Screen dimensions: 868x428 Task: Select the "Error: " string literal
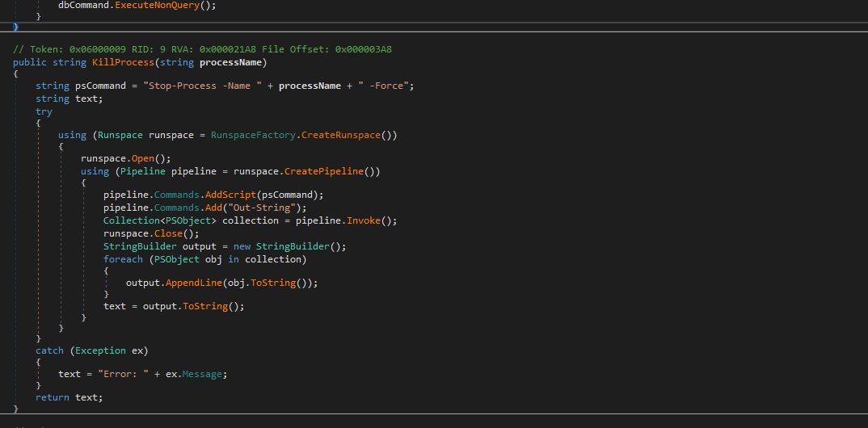tap(123, 374)
